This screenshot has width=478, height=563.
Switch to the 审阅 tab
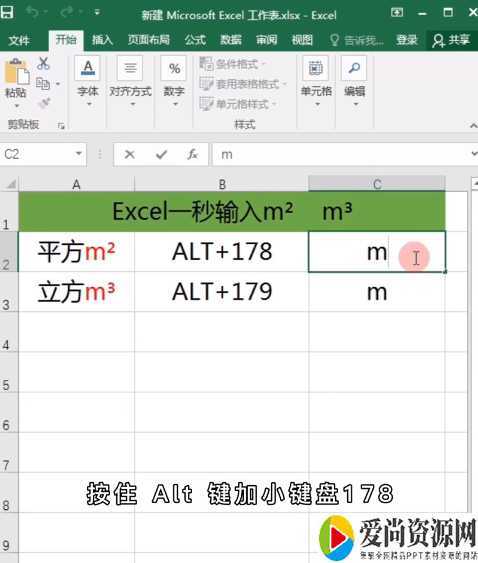coord(266,39)
